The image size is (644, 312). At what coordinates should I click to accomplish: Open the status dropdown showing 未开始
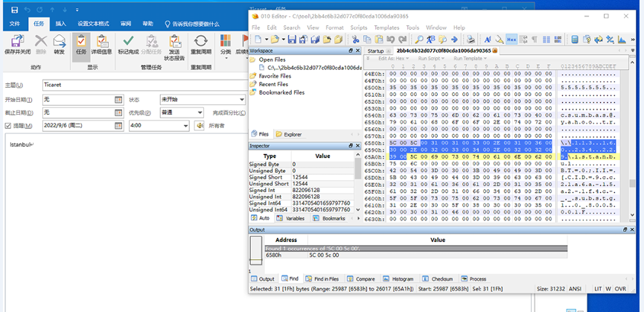pos(203,99)
